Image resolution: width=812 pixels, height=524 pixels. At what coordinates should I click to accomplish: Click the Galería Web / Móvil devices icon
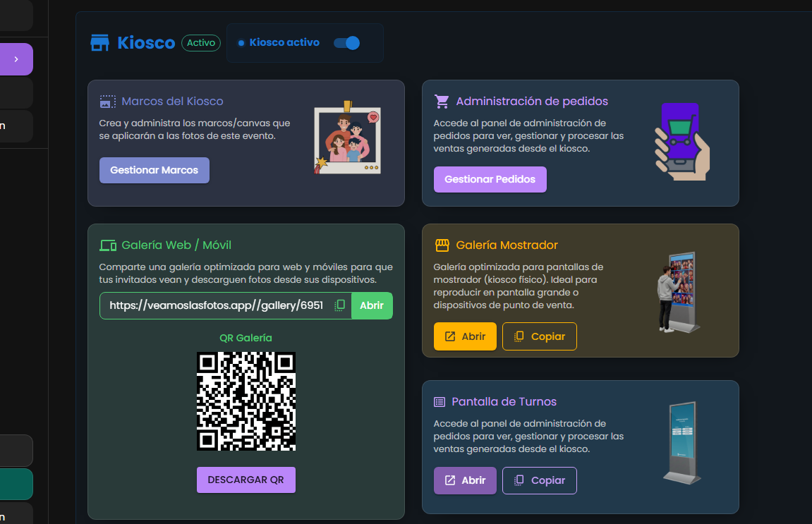click(x=108, y=245)
